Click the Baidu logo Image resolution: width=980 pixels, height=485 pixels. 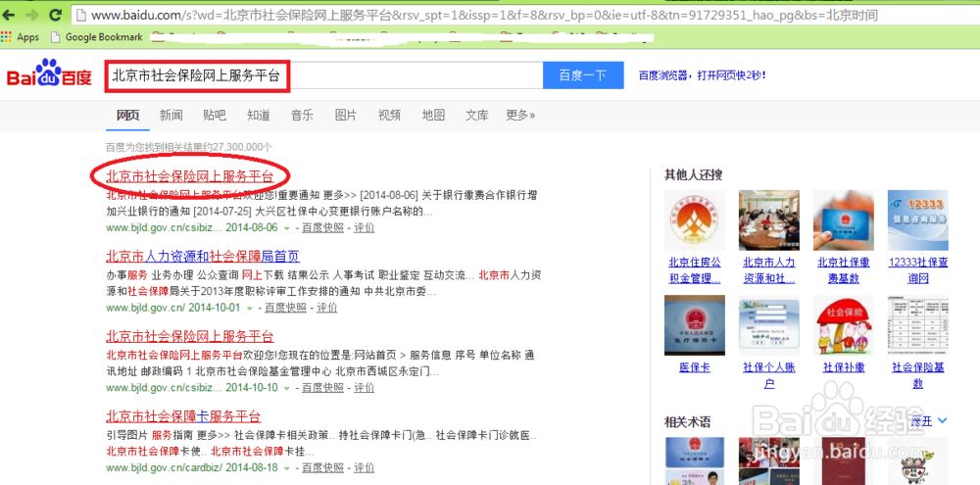click(x=49, y=75)
